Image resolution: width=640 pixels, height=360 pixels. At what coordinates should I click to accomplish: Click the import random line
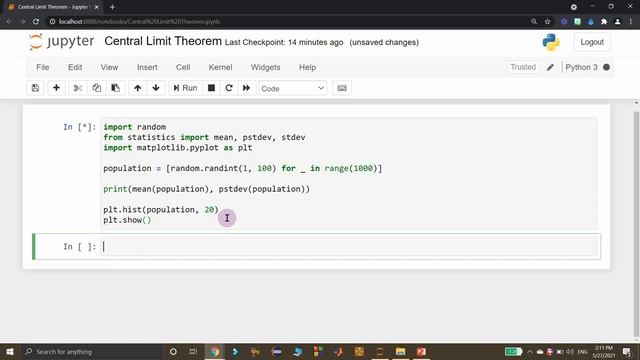(134, 127)
